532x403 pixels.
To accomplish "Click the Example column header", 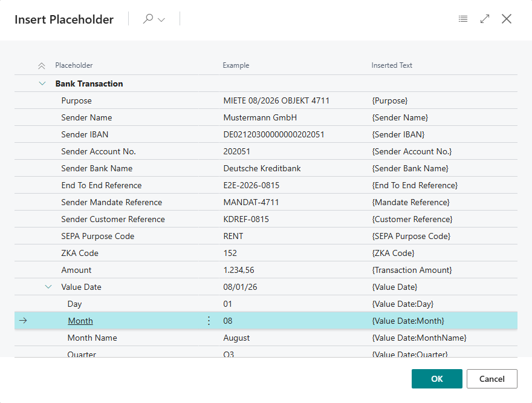I will click(236, 65).
